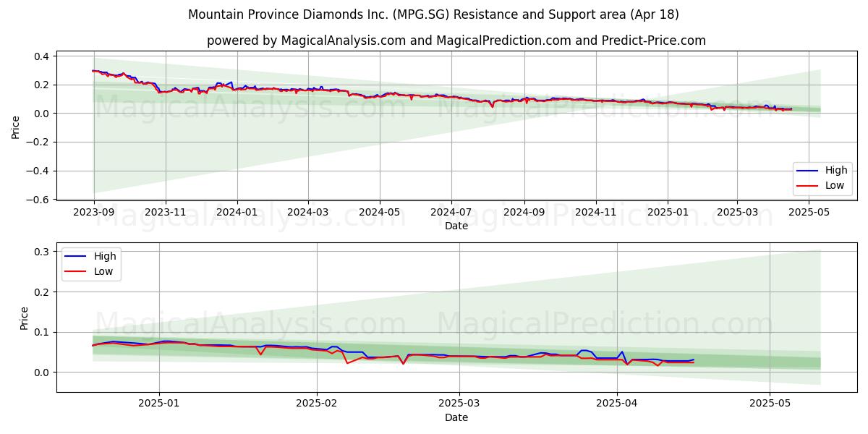Screen dimensions: 868x434
Task: Click the 2025-01 tick label on top chart
Action: [x=667, y=213]
